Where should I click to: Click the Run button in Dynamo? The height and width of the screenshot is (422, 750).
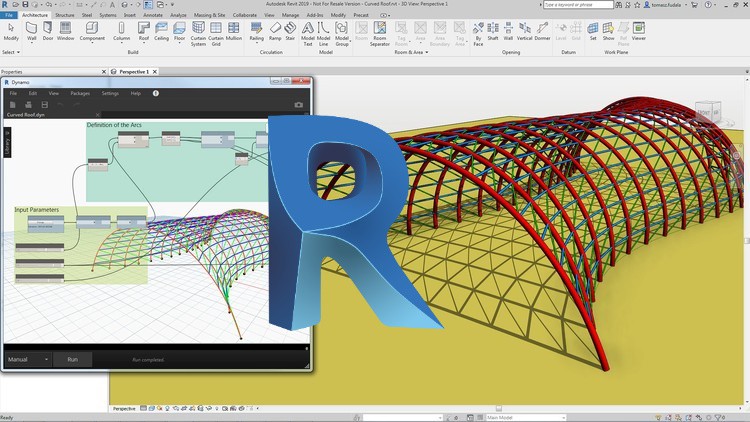[x=72, y=359]
